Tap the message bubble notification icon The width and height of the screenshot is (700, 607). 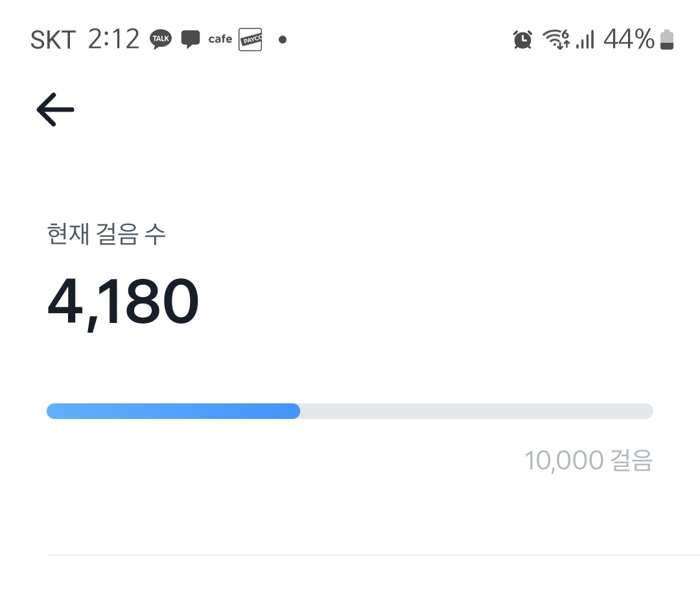point(190,40)
